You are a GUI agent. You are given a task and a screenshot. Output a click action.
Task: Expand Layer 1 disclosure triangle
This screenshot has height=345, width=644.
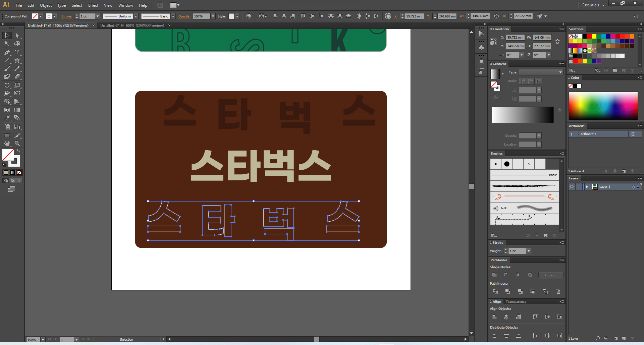pos(587,187)
